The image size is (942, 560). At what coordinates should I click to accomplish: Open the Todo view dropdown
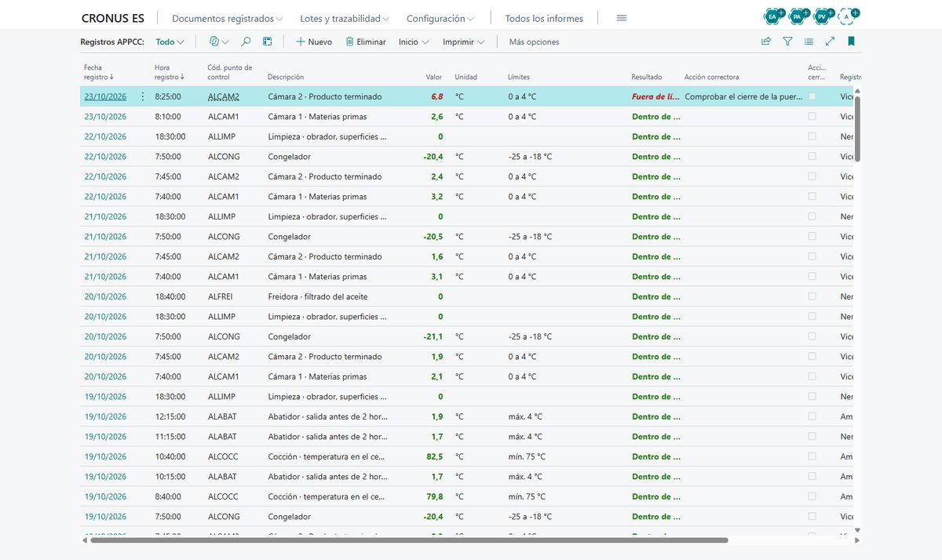tap(170, 42)
